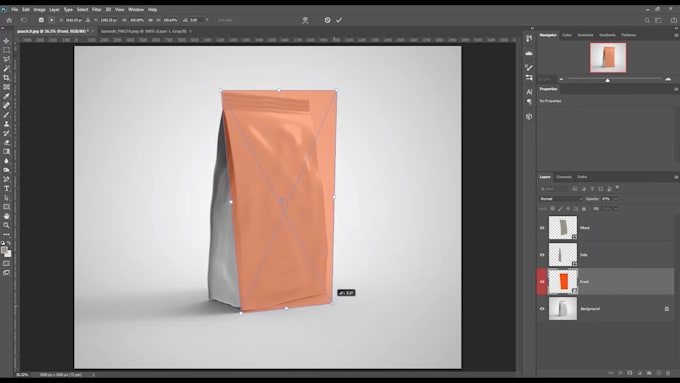The image size is (680, 383).
Task: Open the File menu
Action: (x=15, y=9)
